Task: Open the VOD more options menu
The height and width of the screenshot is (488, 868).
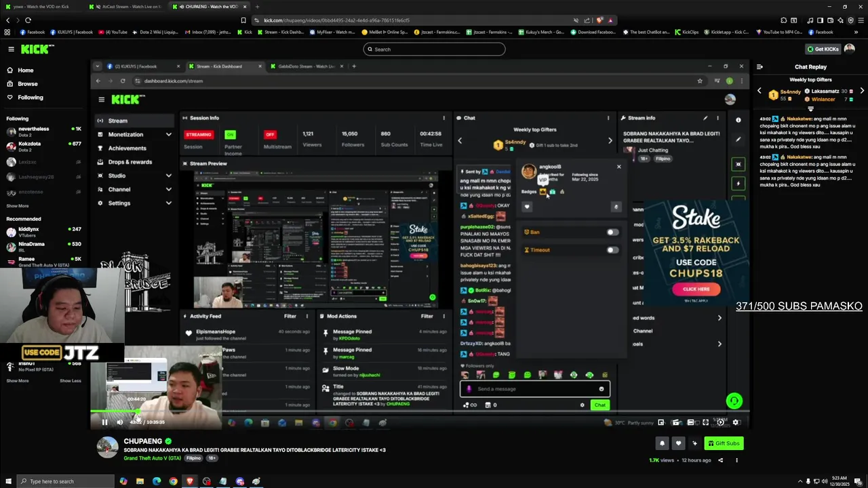Action: click(x=736, y=460)
